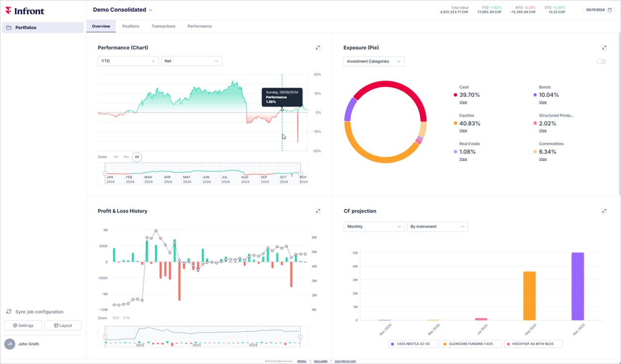
Task: Select the All zoom option
Action: point(137,157)
